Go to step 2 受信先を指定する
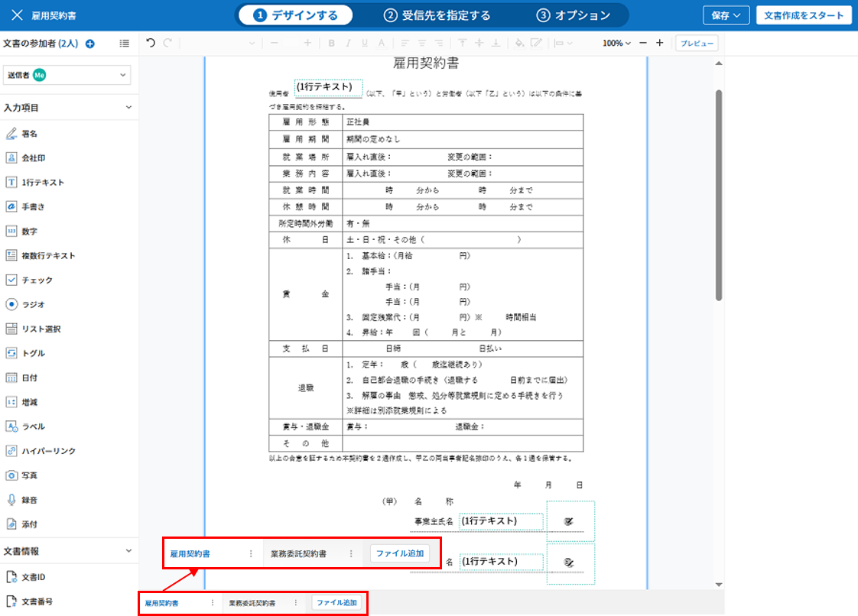The width and height of the screenshot is (858, 616). [437, 15]
